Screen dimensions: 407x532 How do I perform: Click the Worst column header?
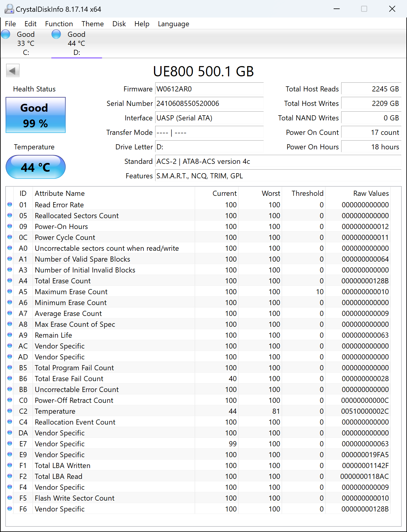pyautogui.click(x=260, y=193)
